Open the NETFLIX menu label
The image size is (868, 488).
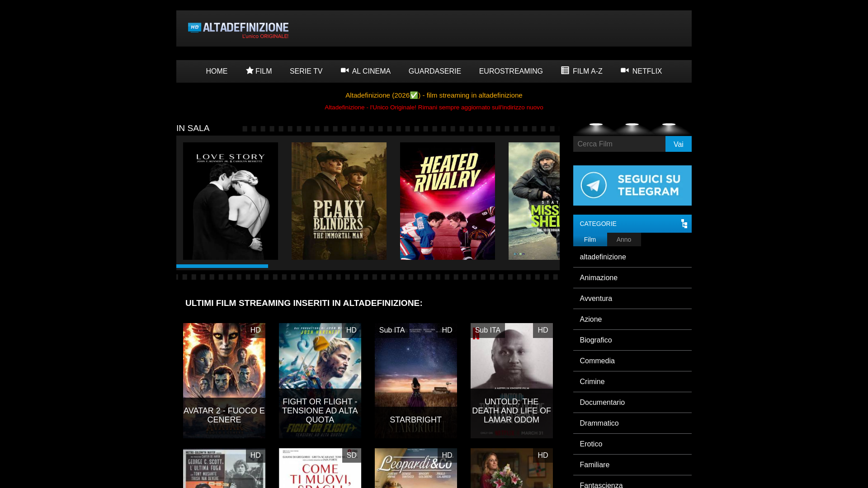coord(647,71)
